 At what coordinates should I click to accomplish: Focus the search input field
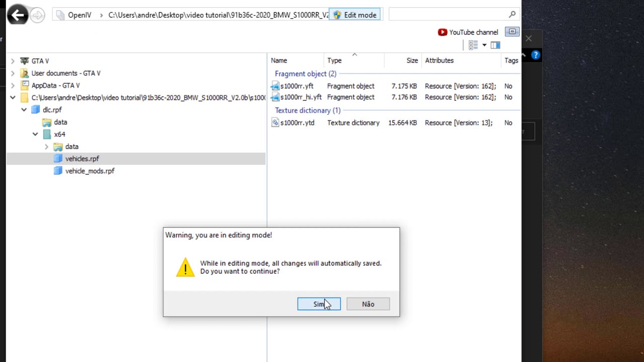click(x=448, y=15)
